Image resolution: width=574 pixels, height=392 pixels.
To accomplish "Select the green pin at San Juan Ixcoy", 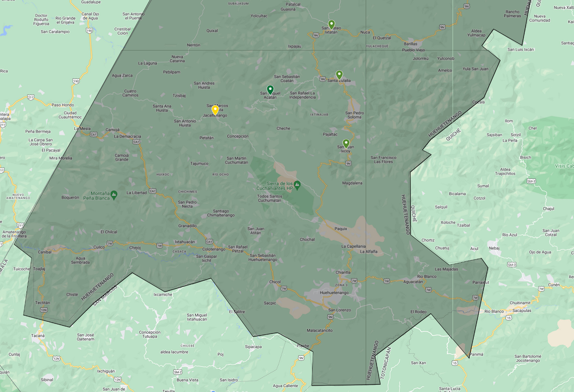I will (x=346, y=143).
